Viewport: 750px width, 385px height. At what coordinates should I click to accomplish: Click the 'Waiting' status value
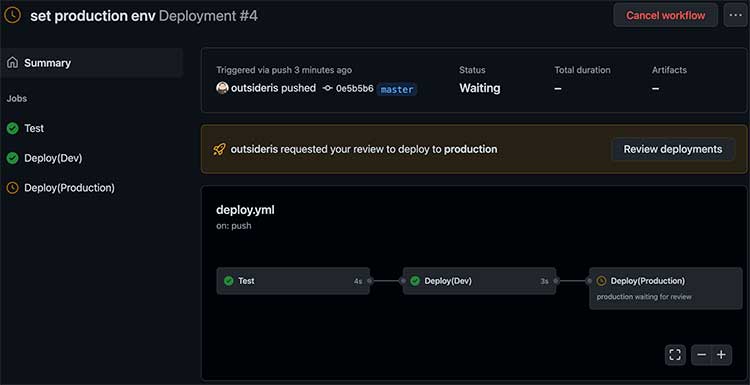480,88
